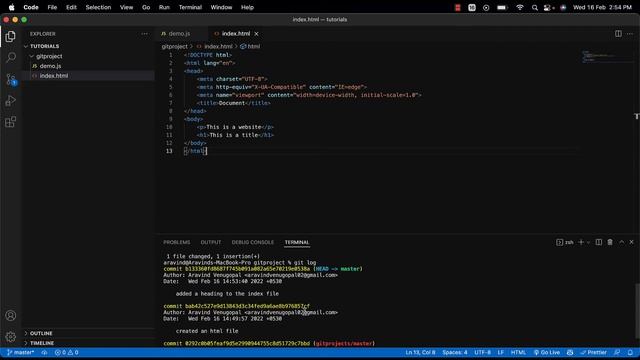Click html symbol in the breadcrumb

[x=250, y=47]
